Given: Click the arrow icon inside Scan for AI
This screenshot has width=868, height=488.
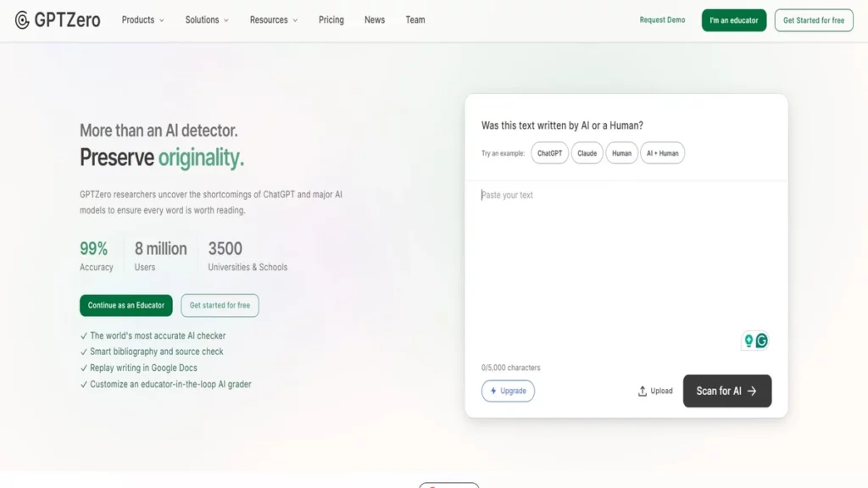Looking at the screenshot, I should tap(751, 391).
